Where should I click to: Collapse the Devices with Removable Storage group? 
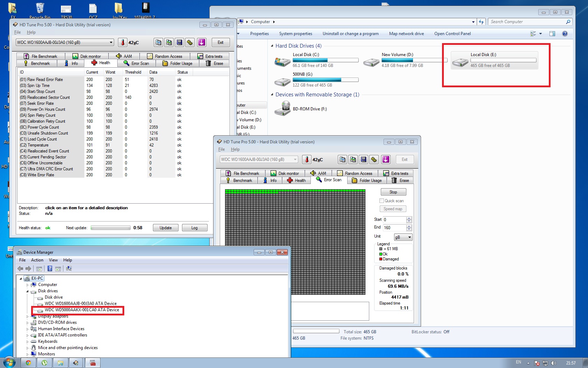point(272,95)
